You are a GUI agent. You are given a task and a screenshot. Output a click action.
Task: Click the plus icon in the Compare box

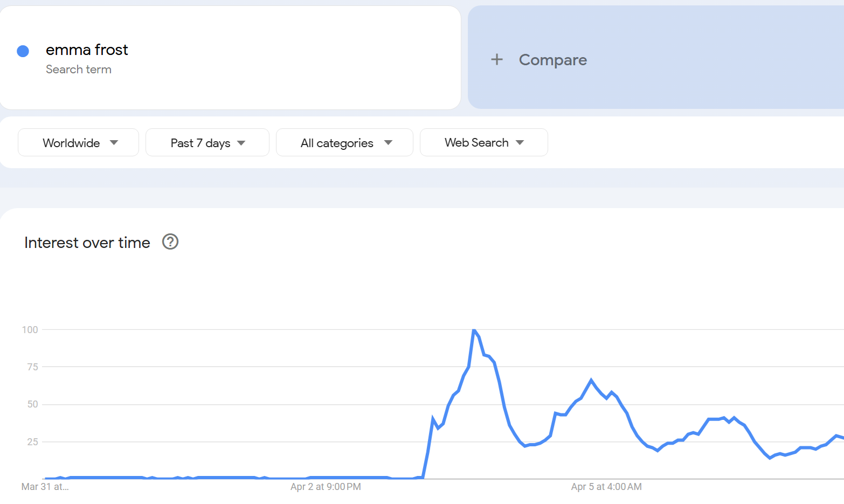tap(496, 59)
